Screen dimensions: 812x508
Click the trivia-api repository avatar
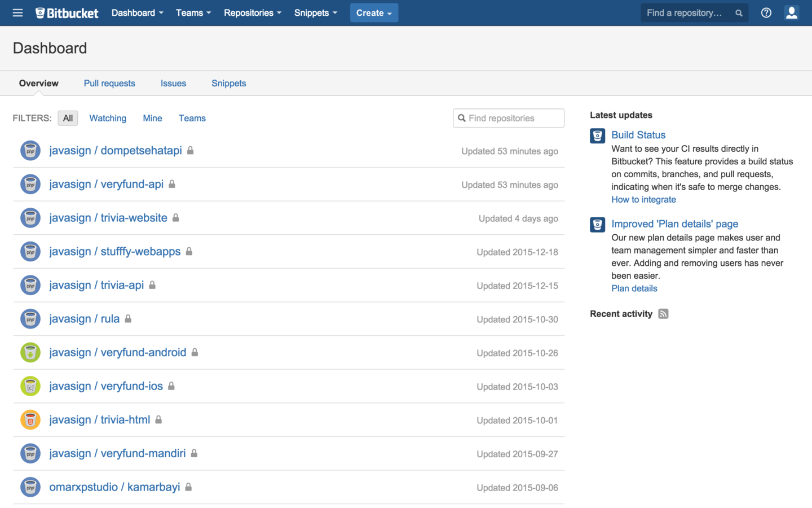pyautogui.click(x=30, y=285)
